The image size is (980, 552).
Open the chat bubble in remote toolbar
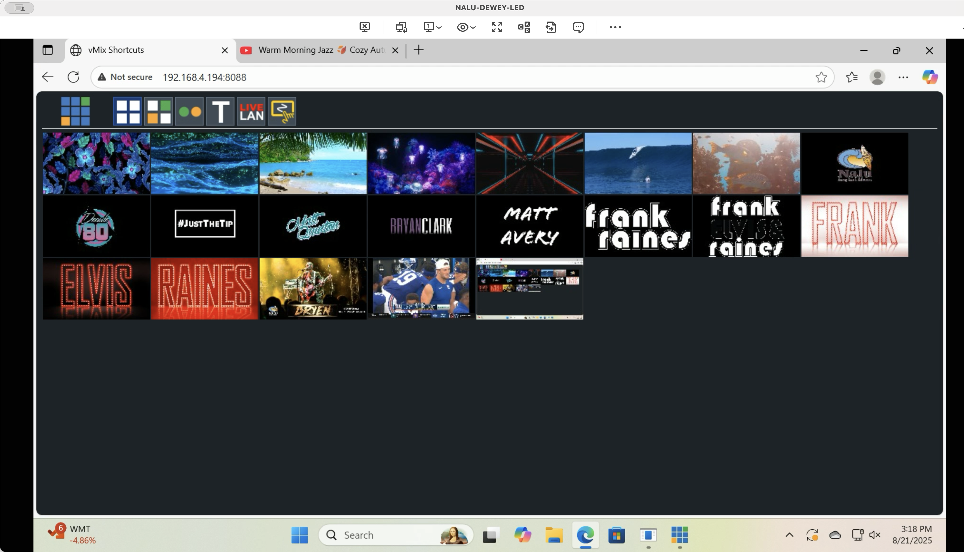tap(578, 27)
